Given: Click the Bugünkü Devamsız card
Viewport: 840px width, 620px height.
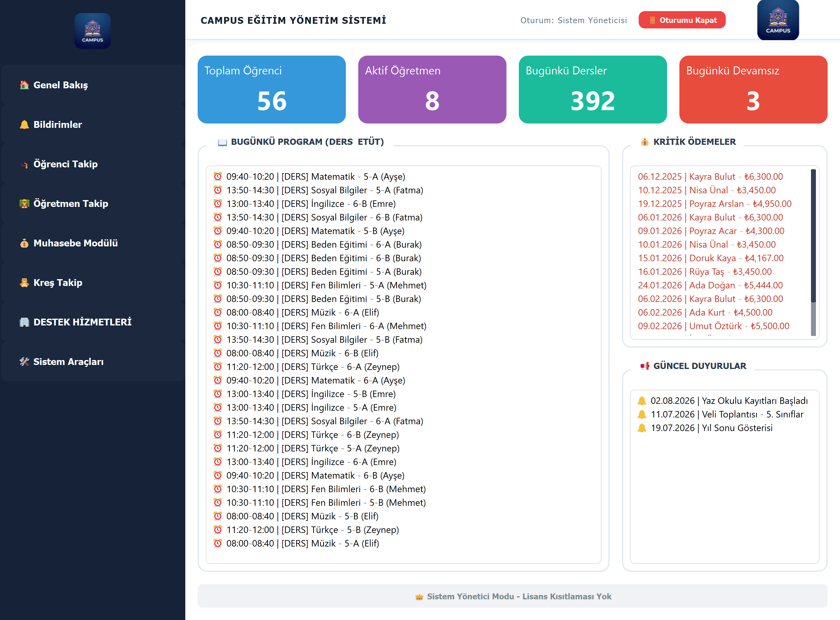Looking at the screenshot, I should click(753, 90).
